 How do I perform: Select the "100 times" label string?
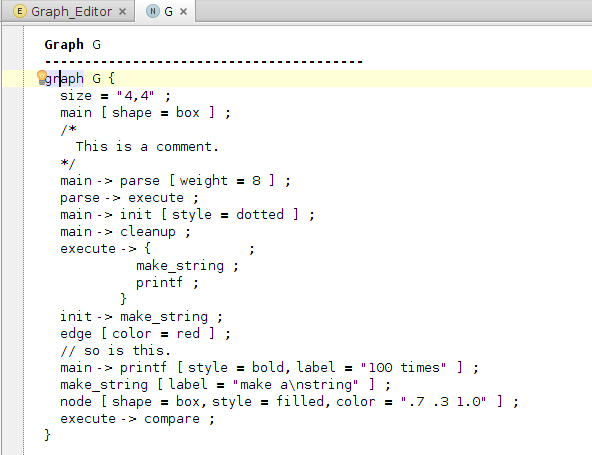pyautogui.click(x=403, y=367)
